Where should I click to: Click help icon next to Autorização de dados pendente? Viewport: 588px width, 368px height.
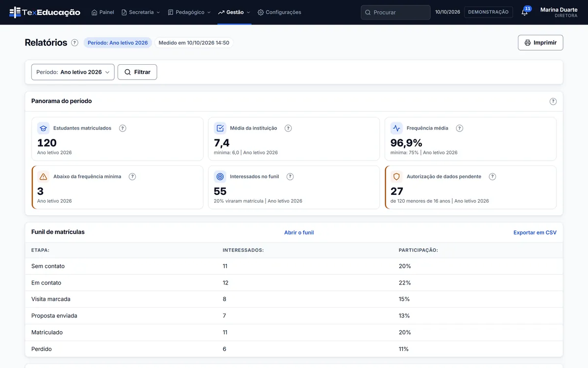pos(492,177)
